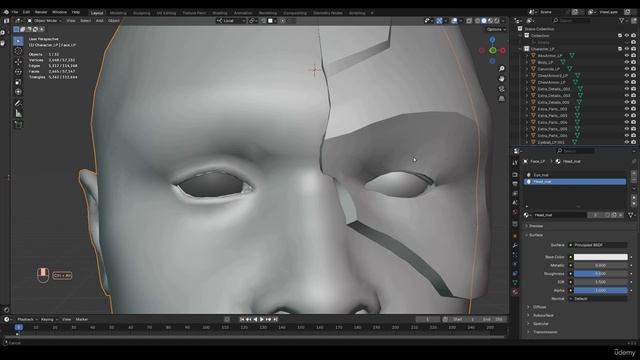Open the viewport Add menu
This screenshot has width=640, height=360.
pyautogui.click(x=99, y=20)
